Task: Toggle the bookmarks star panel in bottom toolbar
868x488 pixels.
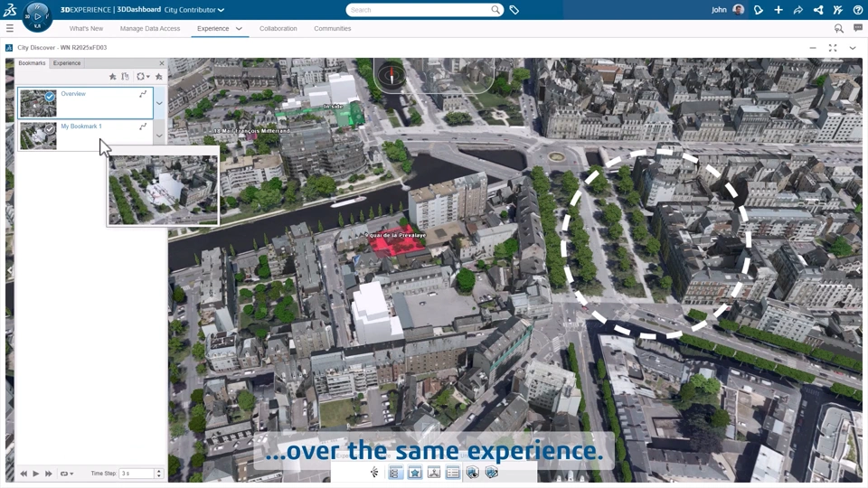Action: (415, 473)
